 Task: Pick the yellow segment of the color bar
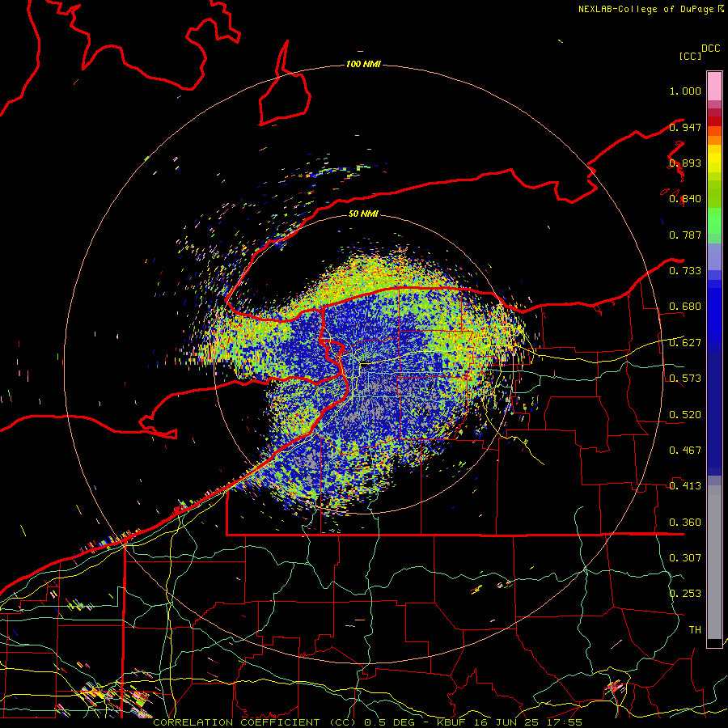714,159
